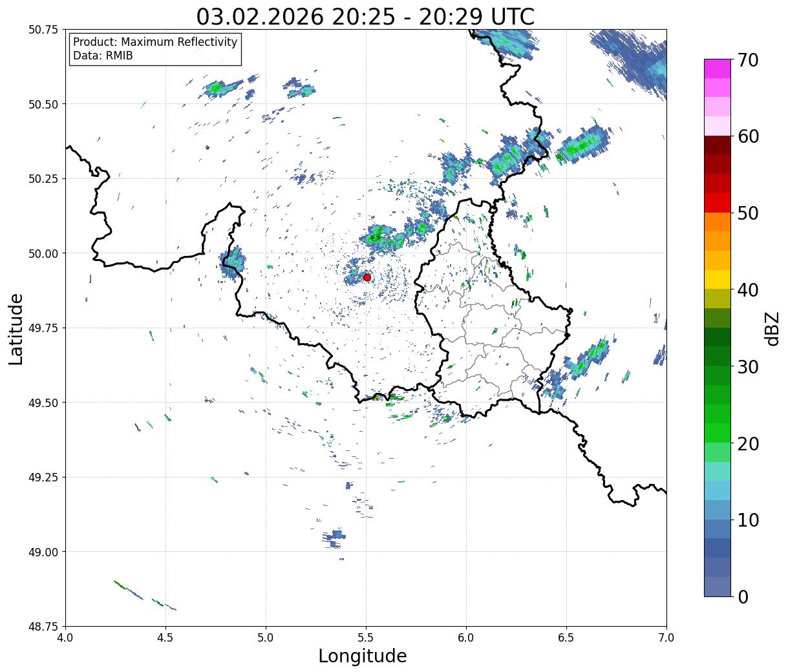Click the latitude tick label "49.75"
This screenshot has height=672, width=788.
pyautogui.click(x=43, y=328)
